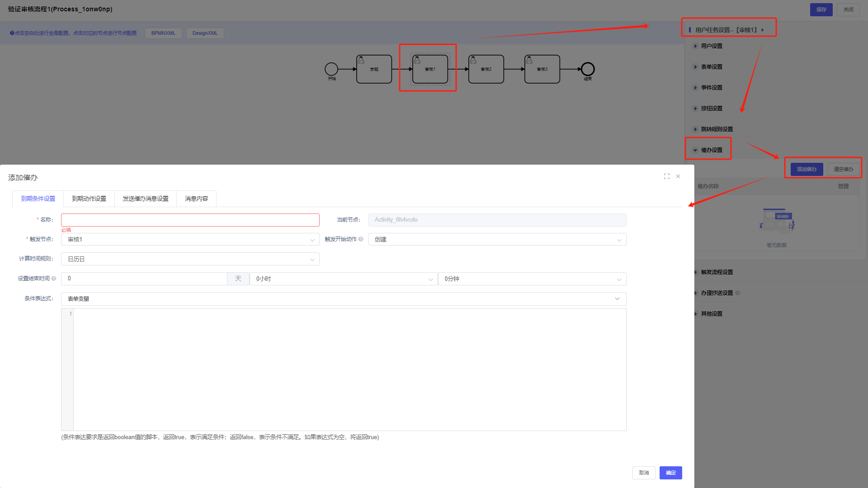Open the 触发开始动作 dropdown showing 创建
The width and height of the screenshot is (868, 488).
[x=497, y=240]
